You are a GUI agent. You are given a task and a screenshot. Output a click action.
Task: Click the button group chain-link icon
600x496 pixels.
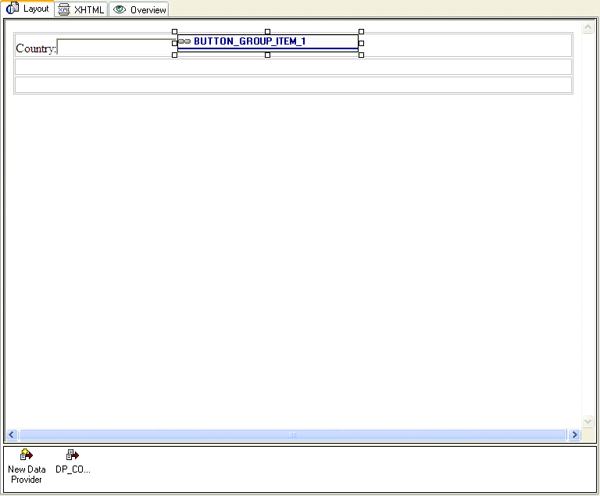pos(184,41)
